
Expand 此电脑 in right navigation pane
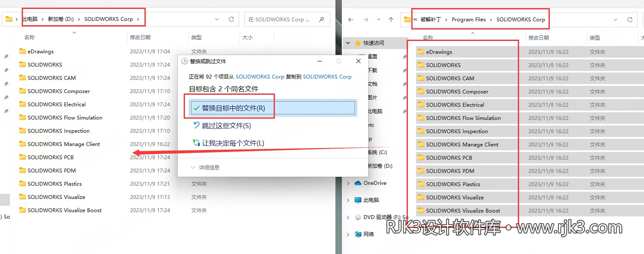point(348,200)
